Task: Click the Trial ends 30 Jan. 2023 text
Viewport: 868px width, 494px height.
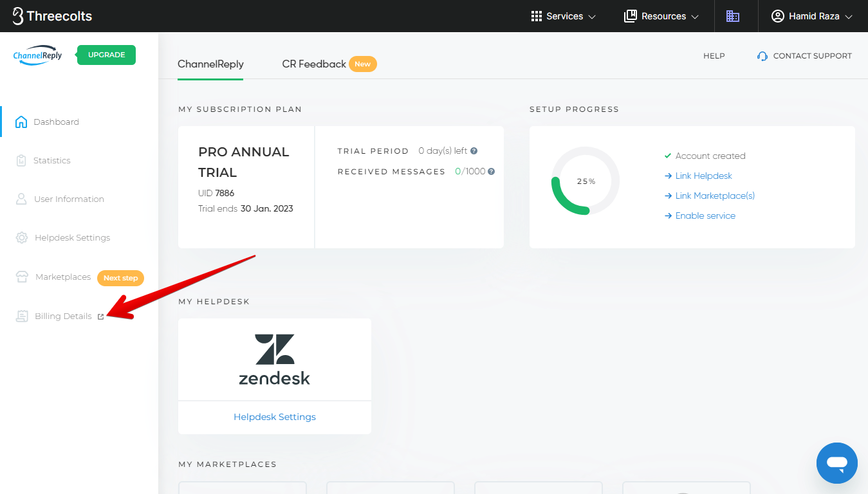Action: click(x=246, y=208)
